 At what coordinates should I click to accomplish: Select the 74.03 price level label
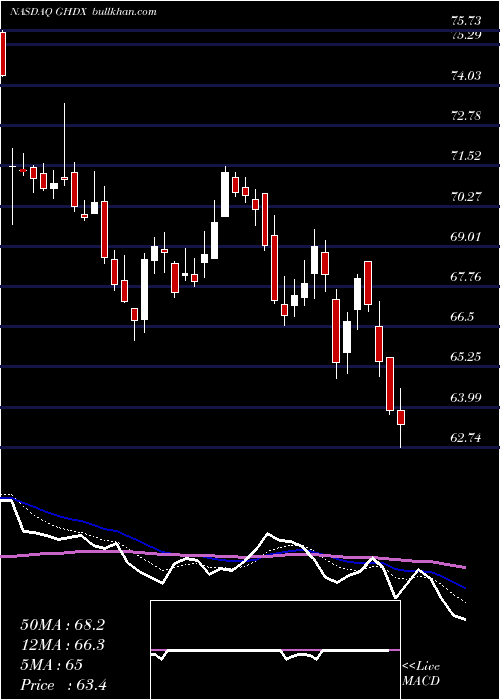tap(466, 75)
